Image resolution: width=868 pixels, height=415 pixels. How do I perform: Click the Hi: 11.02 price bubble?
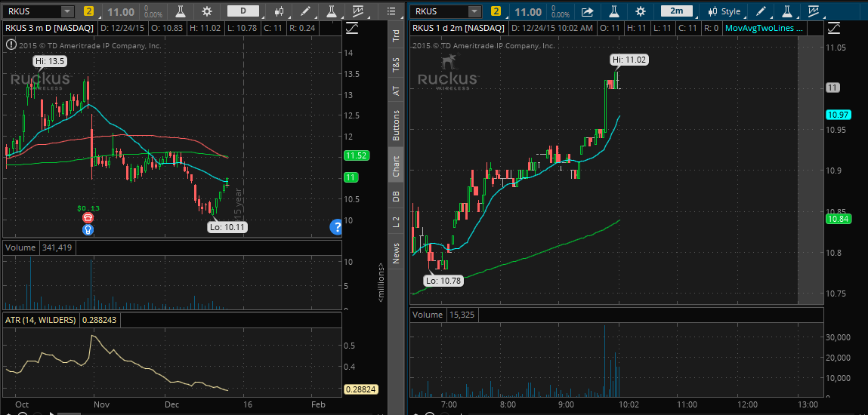(x=629, y=60)
